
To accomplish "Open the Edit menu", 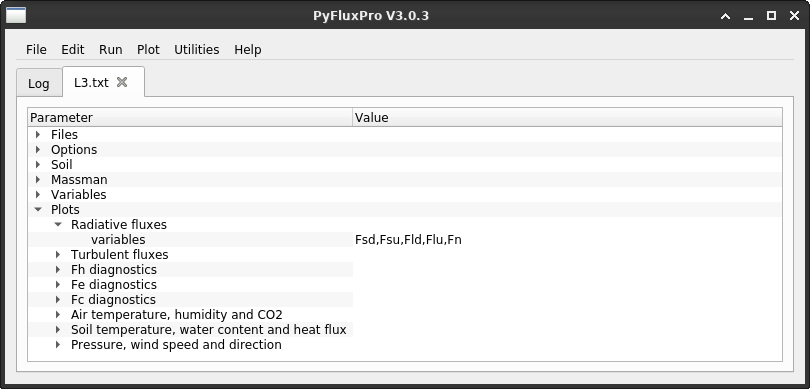I will 73,50.
